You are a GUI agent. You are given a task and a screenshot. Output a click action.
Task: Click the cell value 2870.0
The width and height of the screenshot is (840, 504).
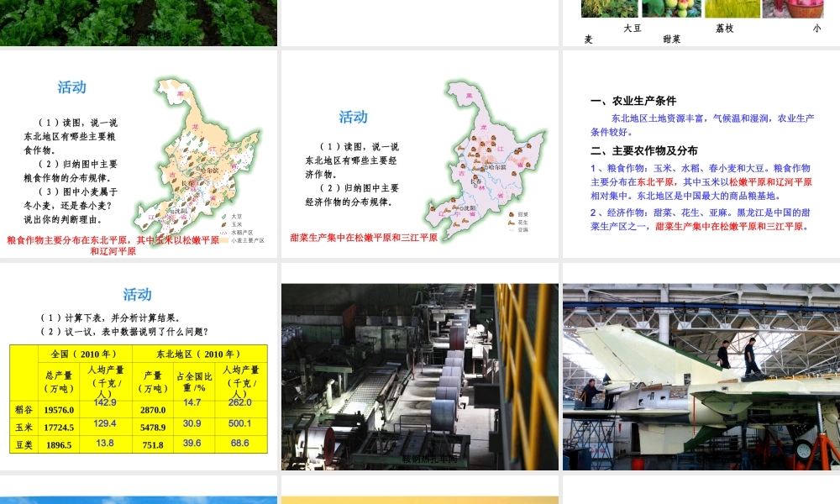click(x=153, y=410)
